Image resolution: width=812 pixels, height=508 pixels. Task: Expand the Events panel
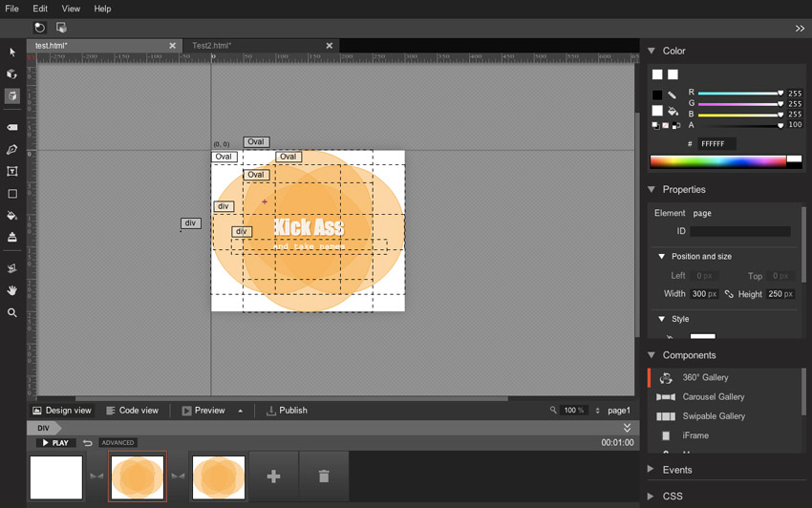pyautogui.click(x=651, y=469)
